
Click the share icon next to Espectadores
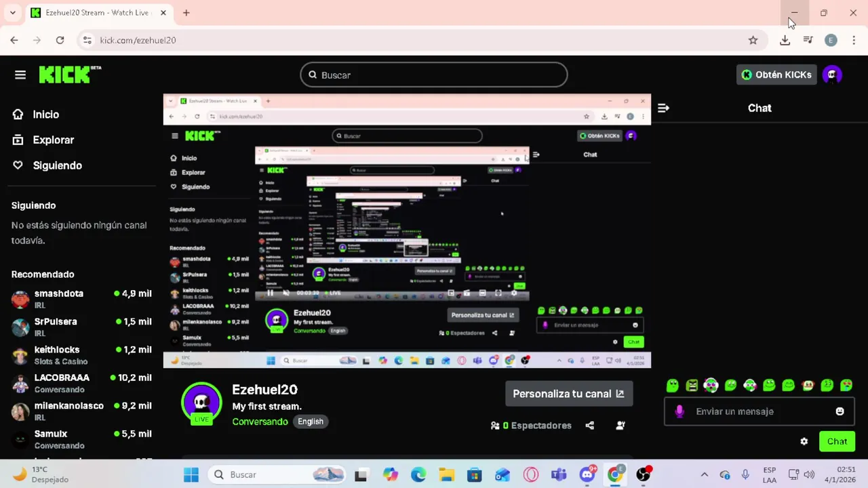pos(590,426)
